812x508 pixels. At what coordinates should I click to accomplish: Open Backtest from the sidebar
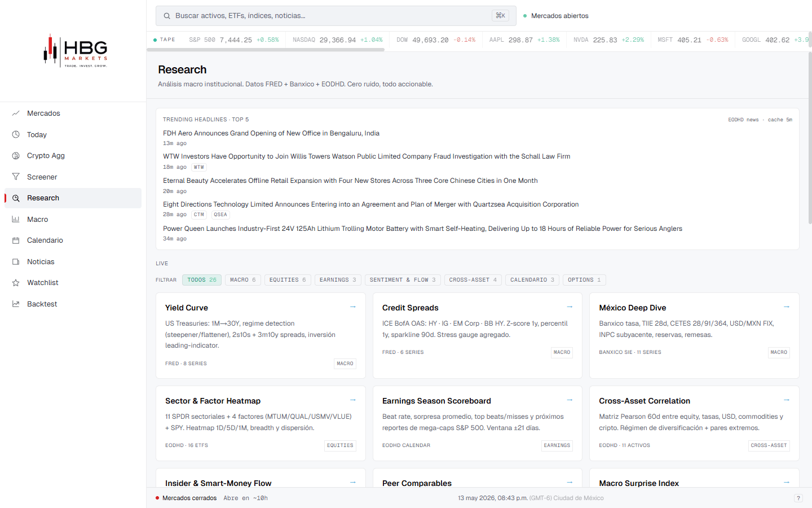(73, 304)
